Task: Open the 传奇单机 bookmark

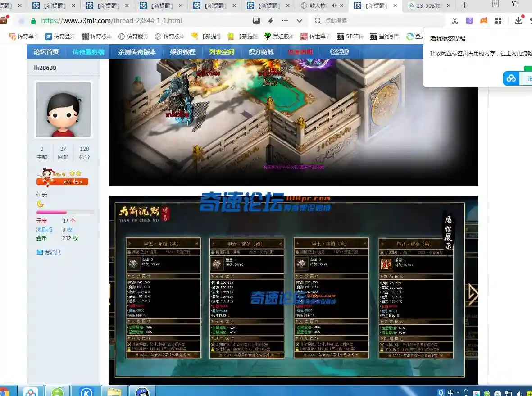Action: (x=23, y=36)
